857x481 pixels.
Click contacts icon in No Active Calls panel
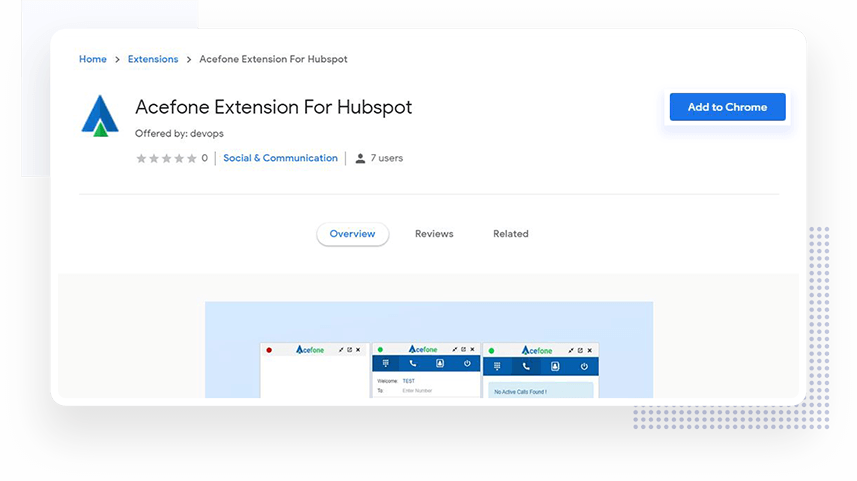[555, 367]
